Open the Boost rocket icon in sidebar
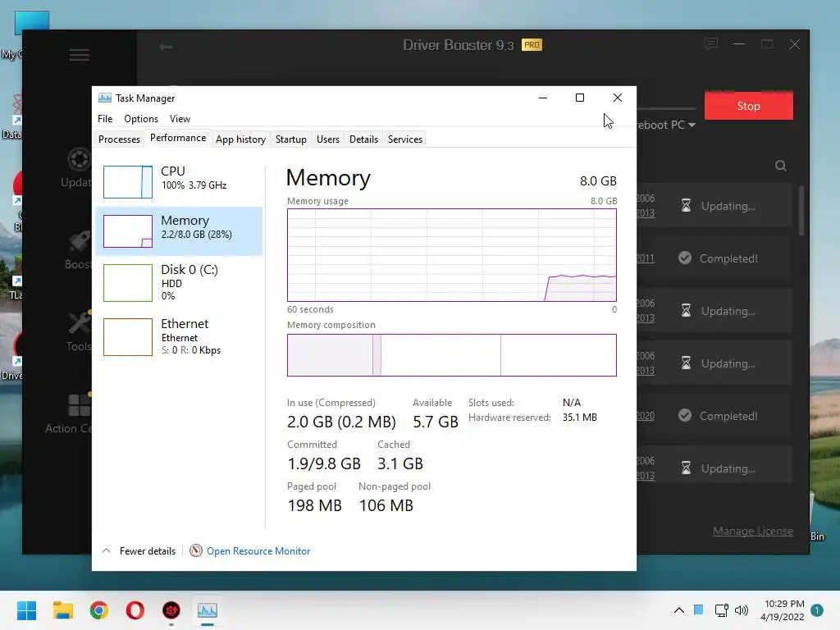The image size is (840, 630). click(80, 242)
